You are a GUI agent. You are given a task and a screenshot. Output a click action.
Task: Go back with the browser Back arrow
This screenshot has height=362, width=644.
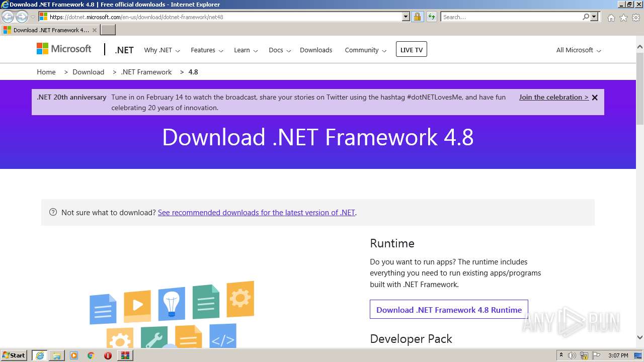click(x=8, y=17)
